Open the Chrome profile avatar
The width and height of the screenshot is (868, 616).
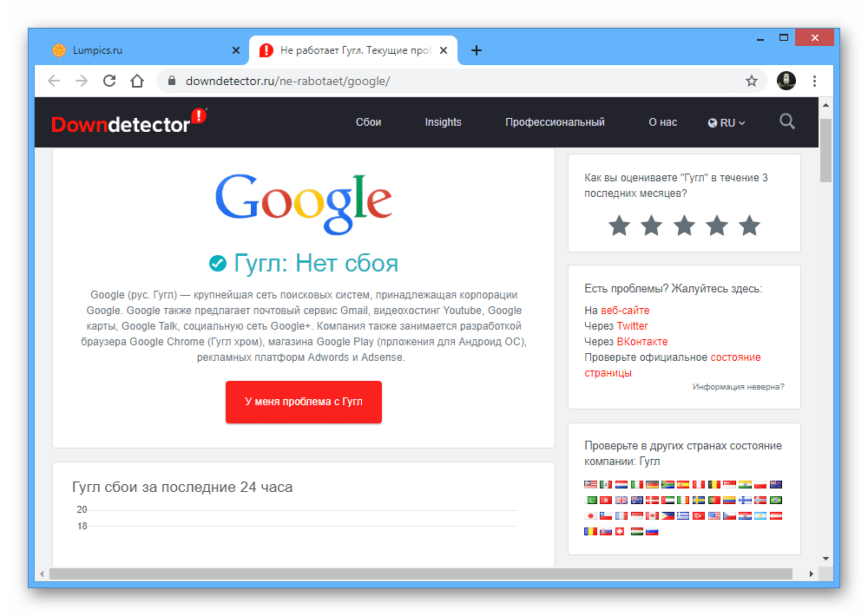click(x=786, y=81)
